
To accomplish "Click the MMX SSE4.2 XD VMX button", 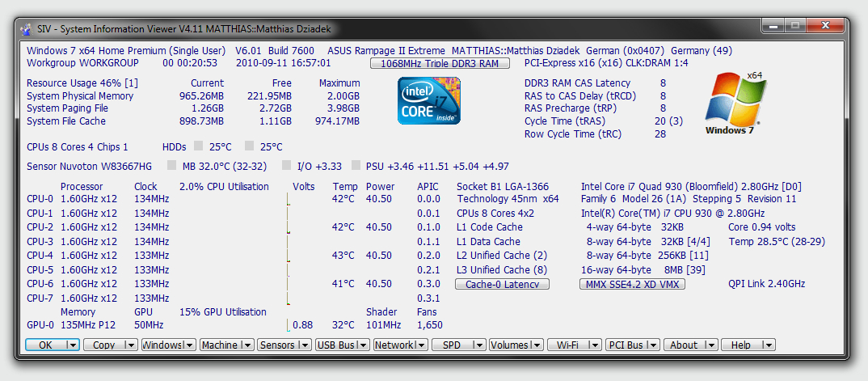I will tap(632, 284).
